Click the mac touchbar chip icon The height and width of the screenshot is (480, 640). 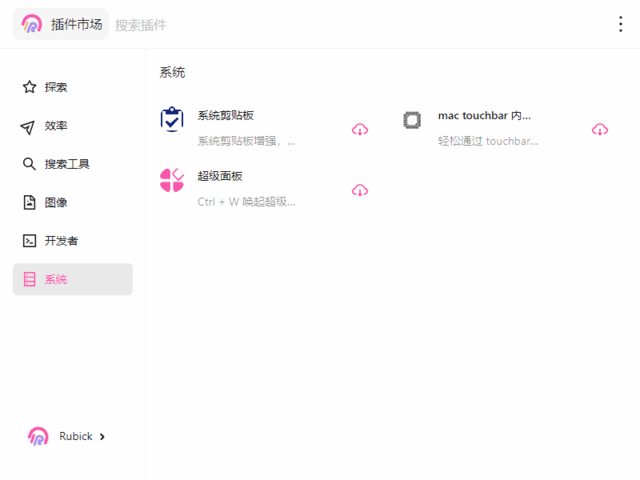pos(412,120)
